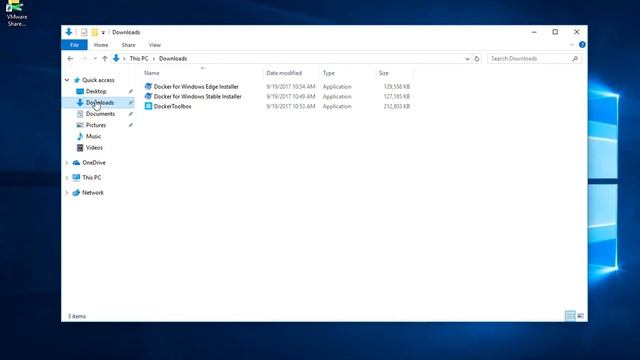The image size is (640, 360).
Task: Switch to Large icons view button
Action: tap(580, 316)
